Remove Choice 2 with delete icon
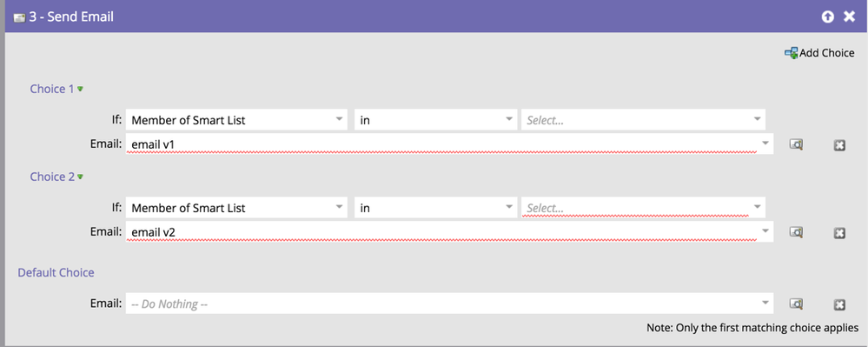 (839, 233)
